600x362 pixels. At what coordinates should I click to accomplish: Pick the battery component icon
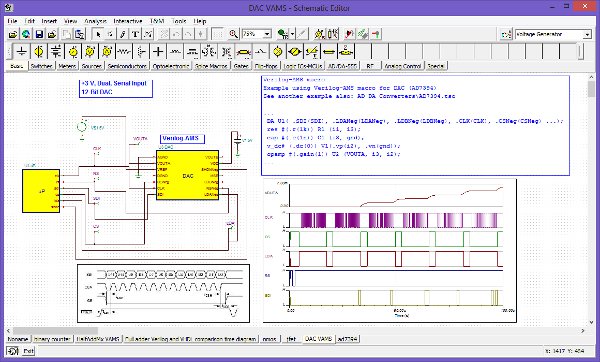coord(56,51)
